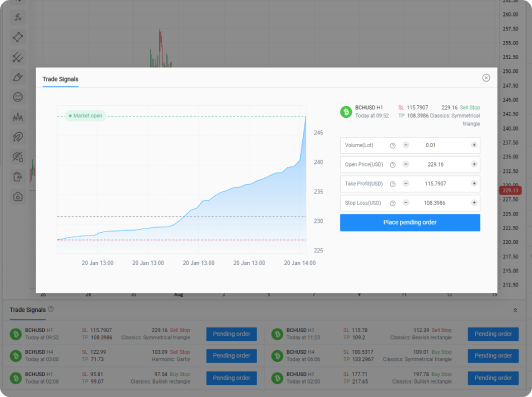This screenshot has height=397, width=532.
Task: Open the emoji sticker tool
Action: pos(18,97)
